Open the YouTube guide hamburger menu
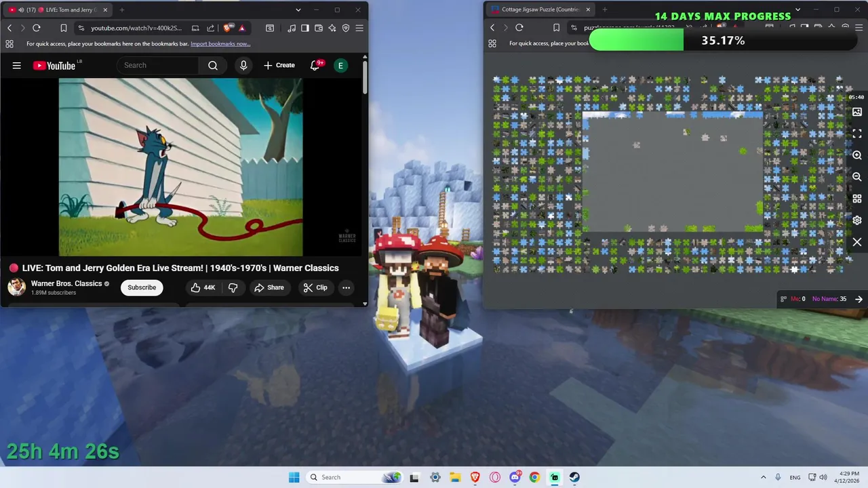The image size is (868, 488). pos(17,65)
